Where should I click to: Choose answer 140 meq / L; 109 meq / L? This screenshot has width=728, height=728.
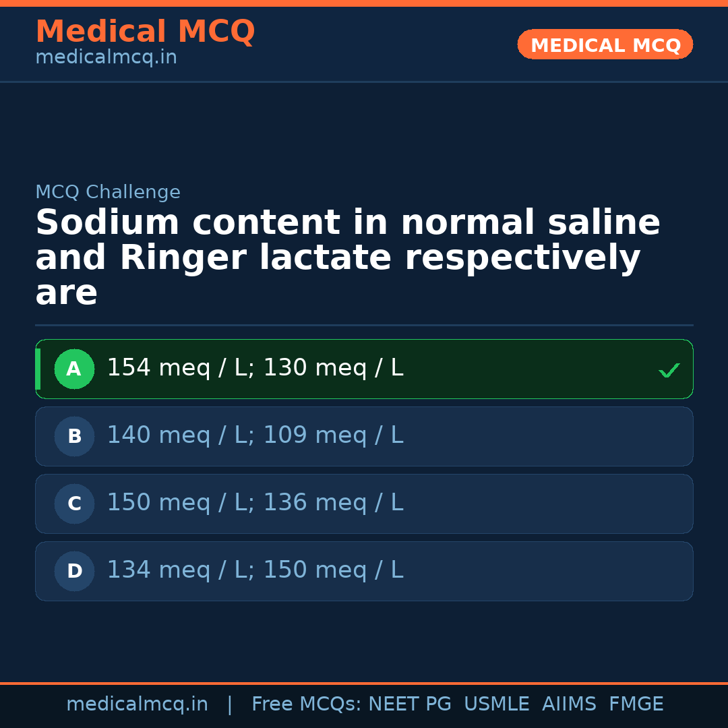coord(255,436)
